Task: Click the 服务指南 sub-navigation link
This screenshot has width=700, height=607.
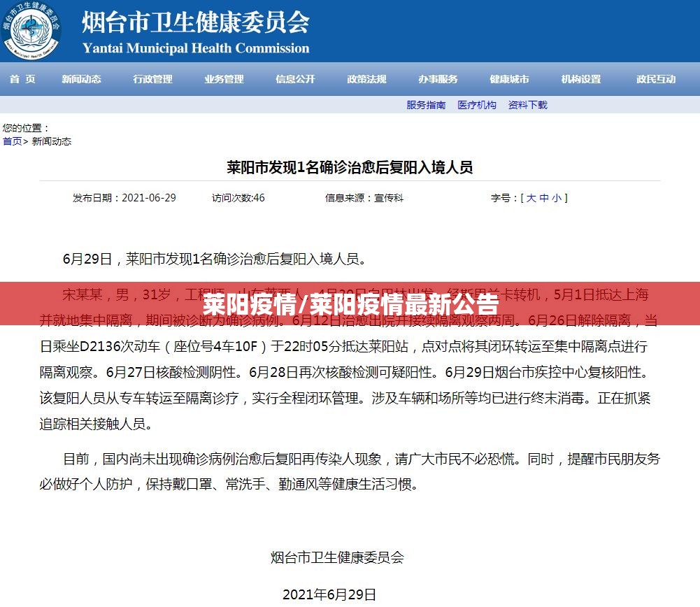Action: coord(426,105)
